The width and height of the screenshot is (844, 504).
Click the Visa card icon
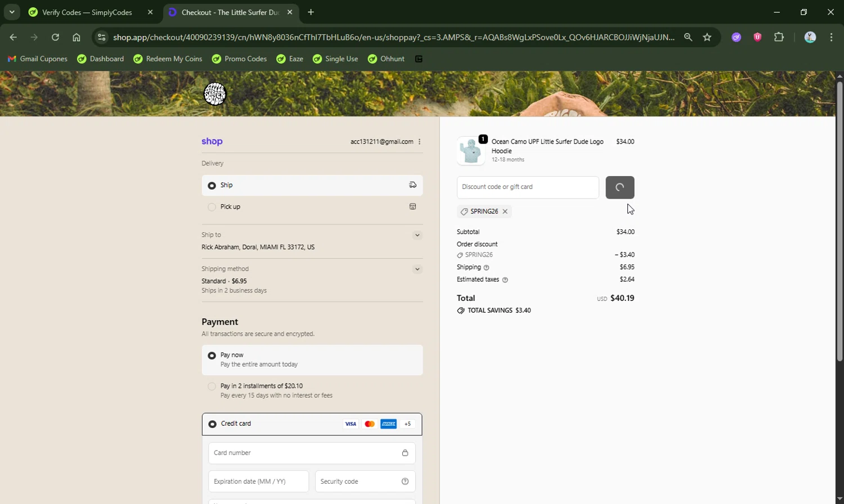pyautogui.click(x=351, y=424)
